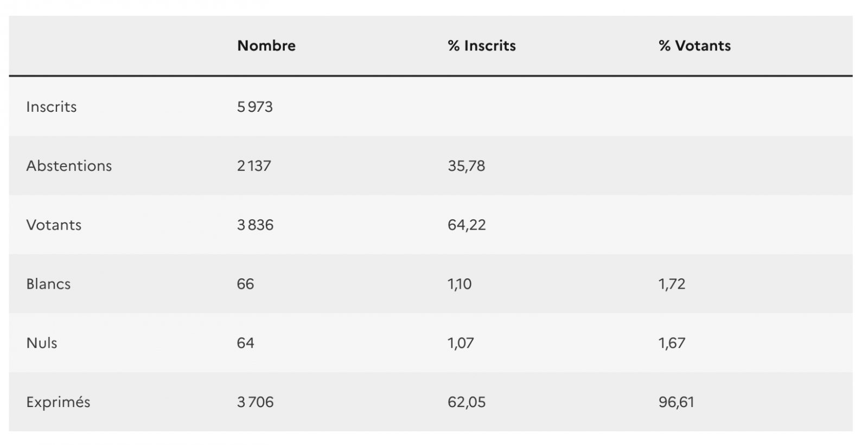
Task: Select the Votants row label
Action: (x=54, y=225)
